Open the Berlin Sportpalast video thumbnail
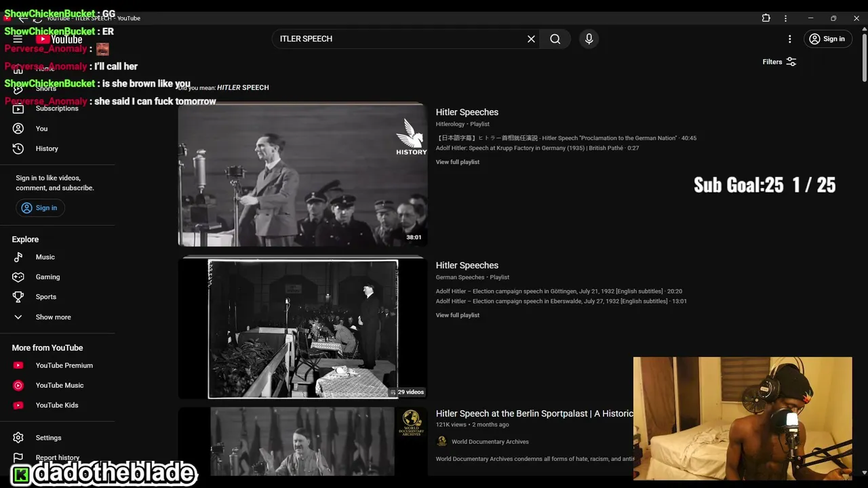Image resolution: width=868 pixels, height=488 pixels. tap(302, 442)
